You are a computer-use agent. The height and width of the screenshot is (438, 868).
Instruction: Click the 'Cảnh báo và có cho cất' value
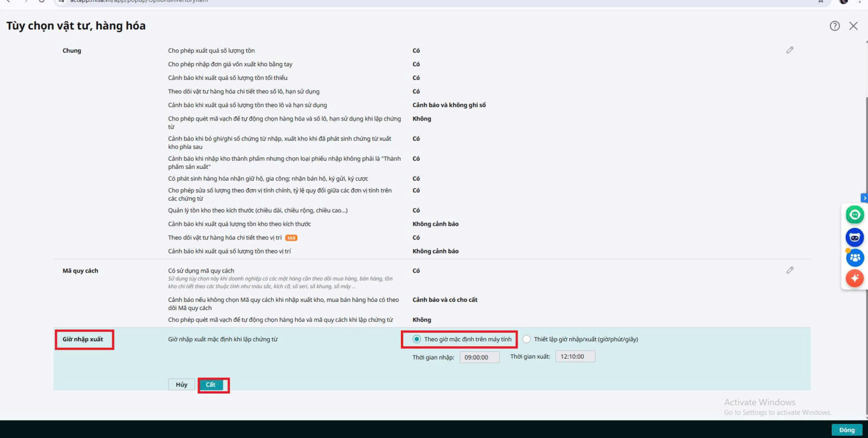445,300
